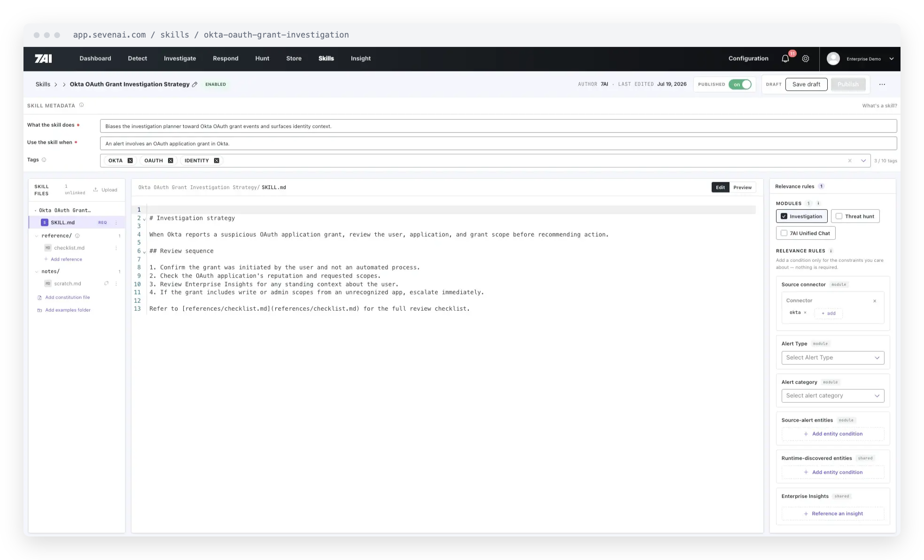
Task: Open the notifications bell
Action: pyautogui.click(x=785, y=59)
